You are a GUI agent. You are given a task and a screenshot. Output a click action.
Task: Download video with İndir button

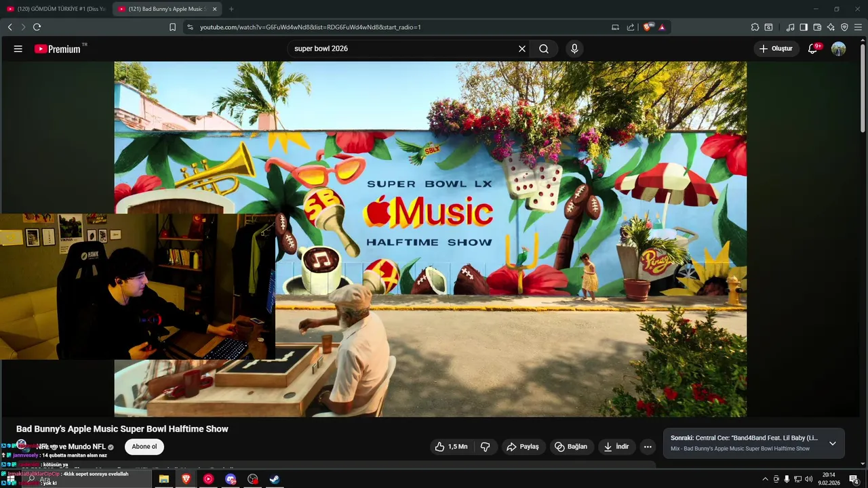(616, 447)
